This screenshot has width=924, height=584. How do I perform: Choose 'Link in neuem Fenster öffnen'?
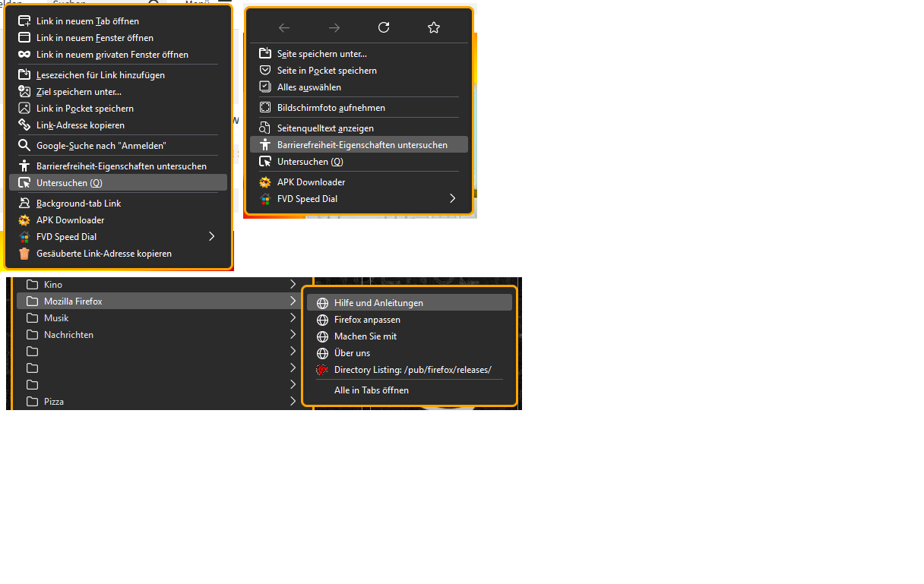pyautogui.click(x=118, y=38)
